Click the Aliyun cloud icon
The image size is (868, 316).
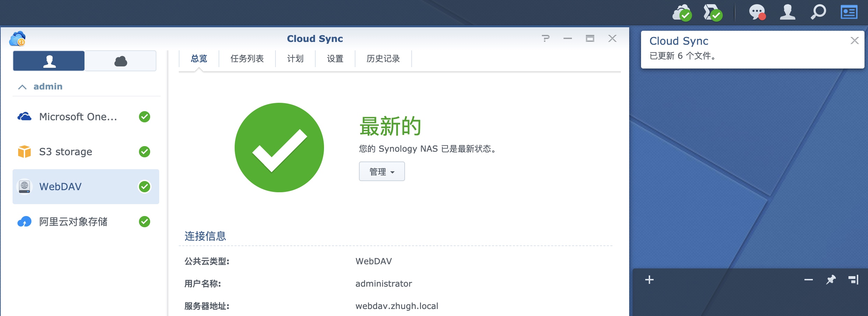point(24,222)
